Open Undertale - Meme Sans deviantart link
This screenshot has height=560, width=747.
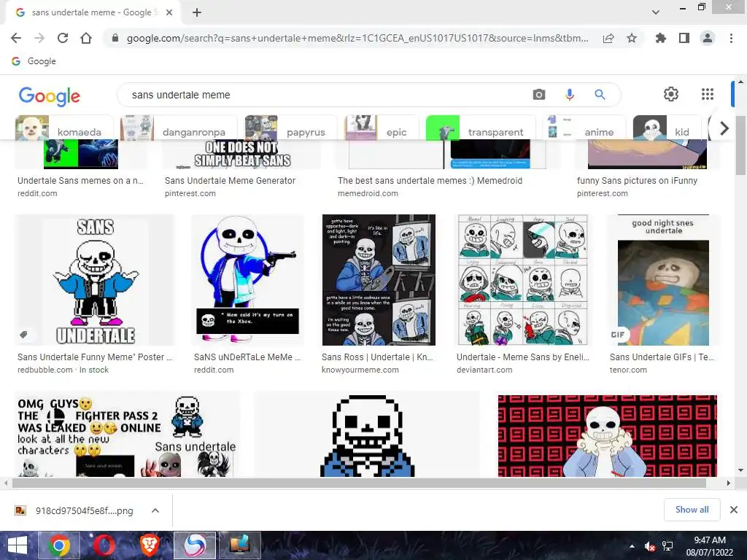click(523, 357)
